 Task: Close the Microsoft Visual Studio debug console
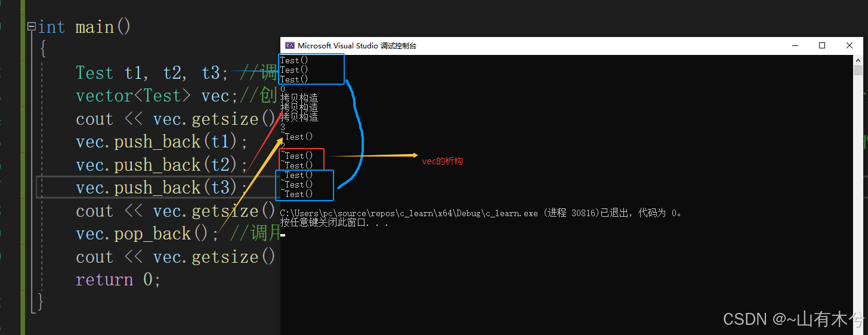pyautogui.click(x=850, y=45)
